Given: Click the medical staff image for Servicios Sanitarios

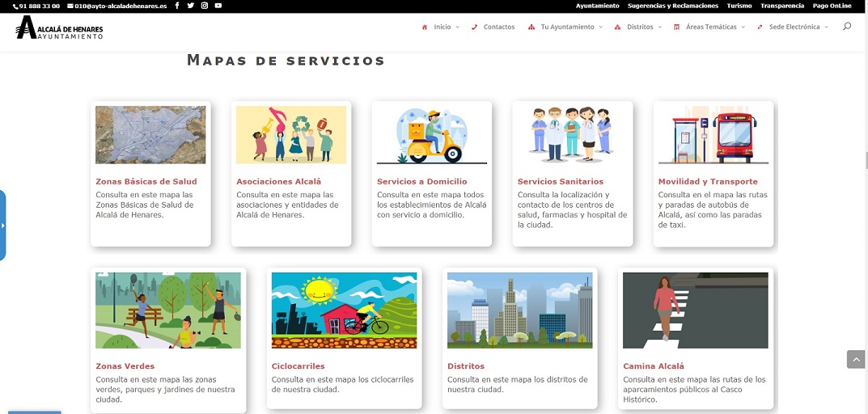Looking at the screenshot, I should (573, 135).
